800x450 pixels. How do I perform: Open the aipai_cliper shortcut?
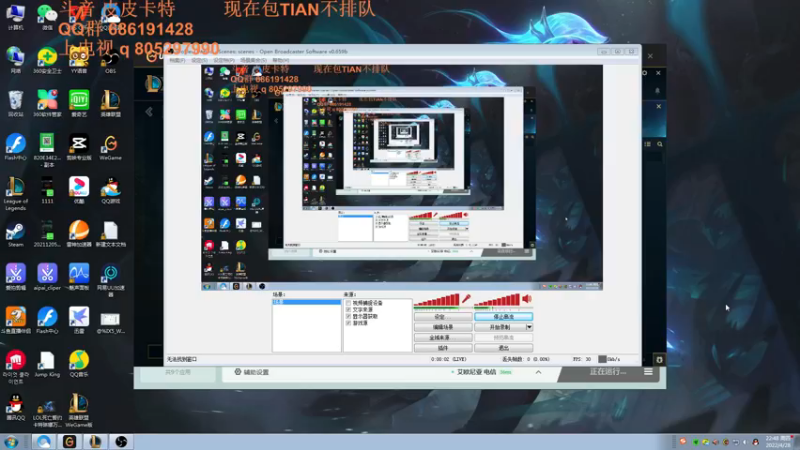[x=47, y=277]
